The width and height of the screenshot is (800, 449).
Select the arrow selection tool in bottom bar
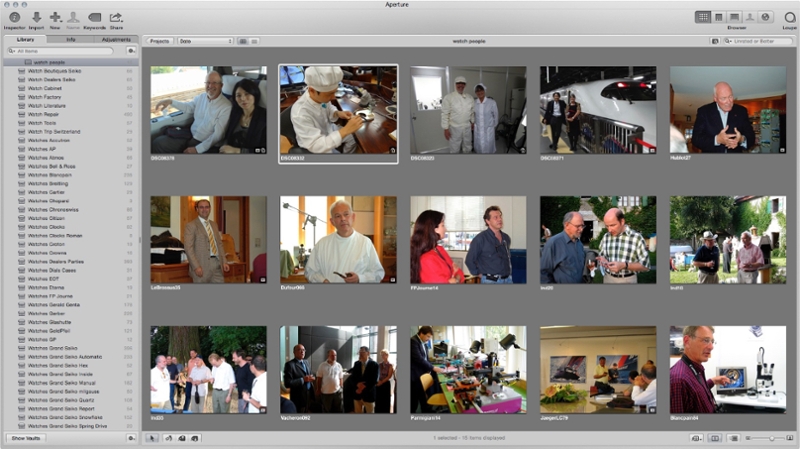pyautogui.click(x=152, y=438)
